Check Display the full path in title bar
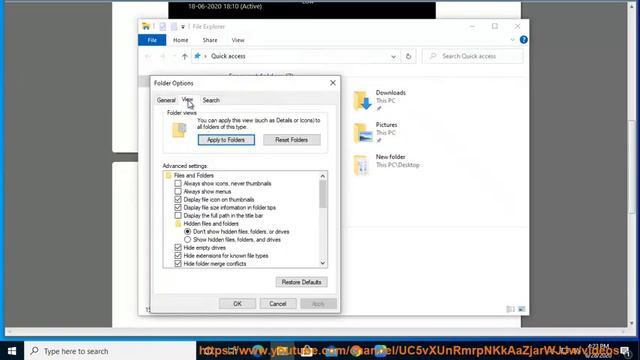640x360 pixels. (178, 216)
